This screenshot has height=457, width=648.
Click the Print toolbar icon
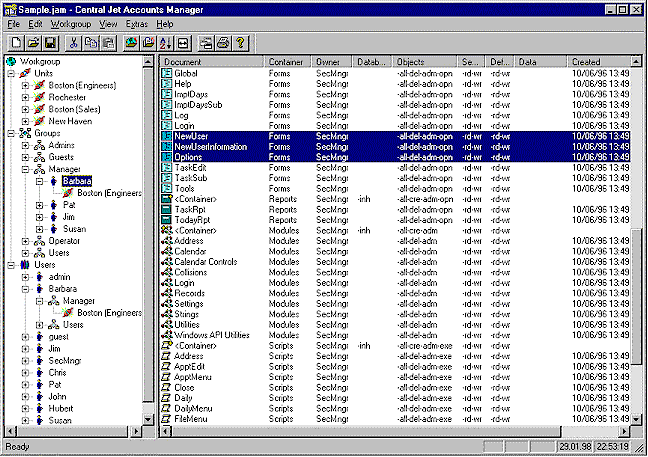click(x=223, y=43)
